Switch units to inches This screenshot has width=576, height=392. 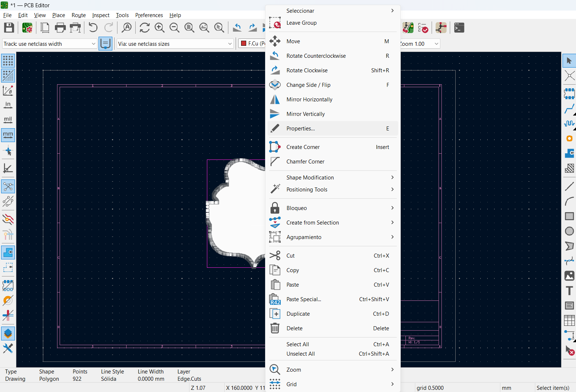click(8, 105)
